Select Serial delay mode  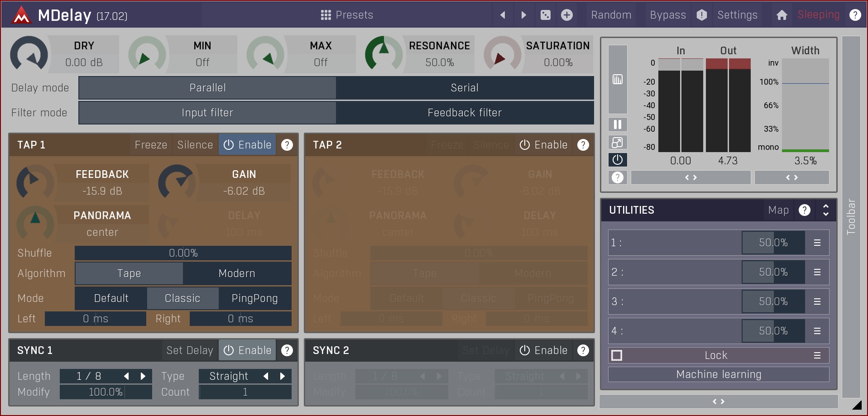point(465,88)
